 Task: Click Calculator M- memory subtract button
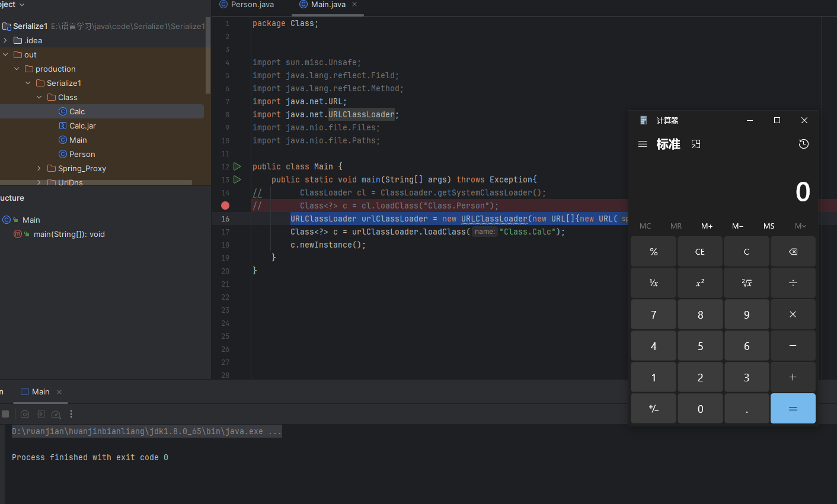(x=738, y=226)
